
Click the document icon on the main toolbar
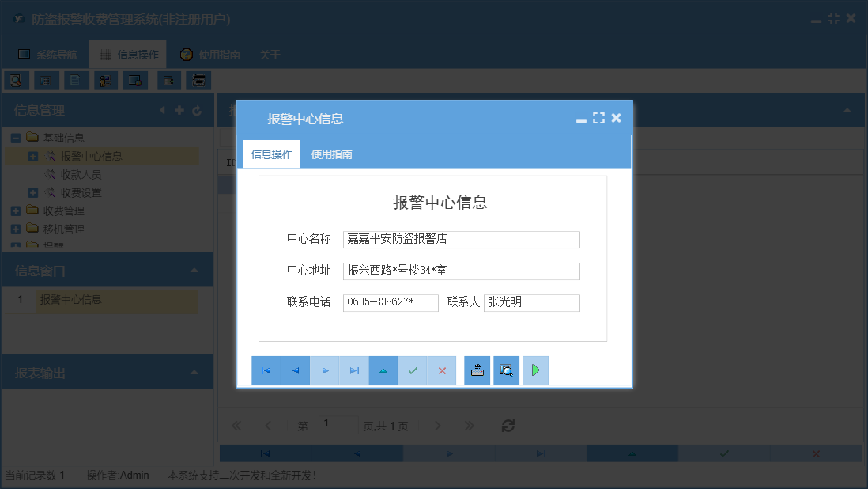click(75, 80)
